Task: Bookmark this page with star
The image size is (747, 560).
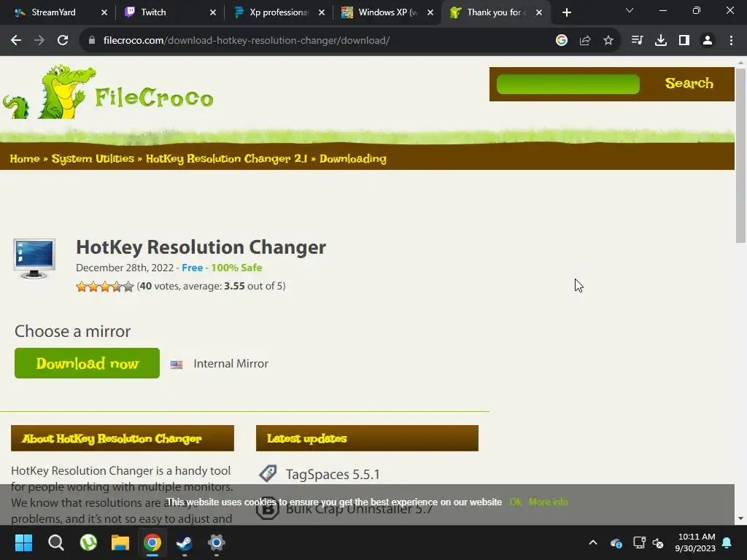Action: pyautogui.click(x=608, y=41)
